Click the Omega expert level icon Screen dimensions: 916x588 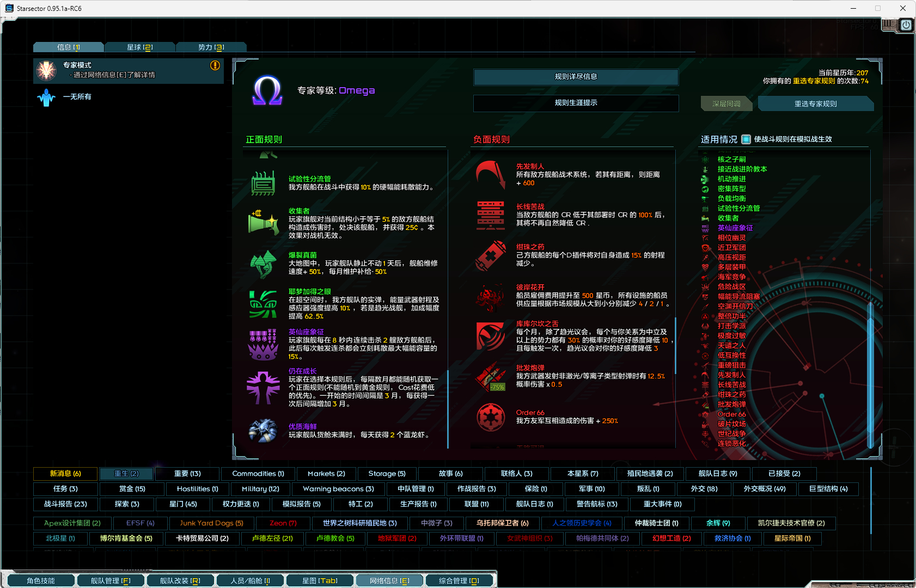267,90
